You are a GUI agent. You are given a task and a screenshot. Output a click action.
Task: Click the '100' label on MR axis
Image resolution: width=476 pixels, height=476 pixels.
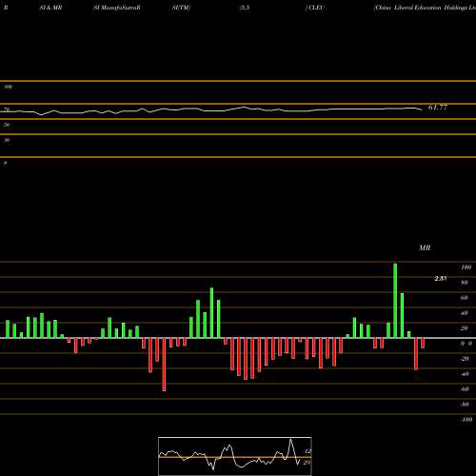click(466, 268)
